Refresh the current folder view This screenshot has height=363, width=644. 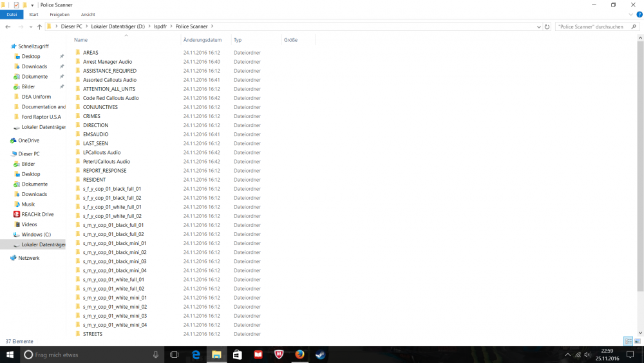[x=547, y=26]
